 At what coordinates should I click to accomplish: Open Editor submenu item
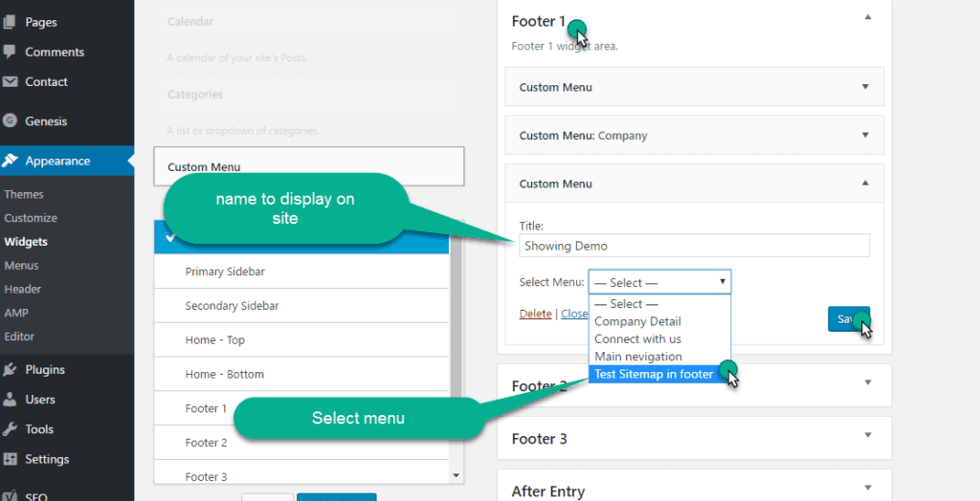19,337
